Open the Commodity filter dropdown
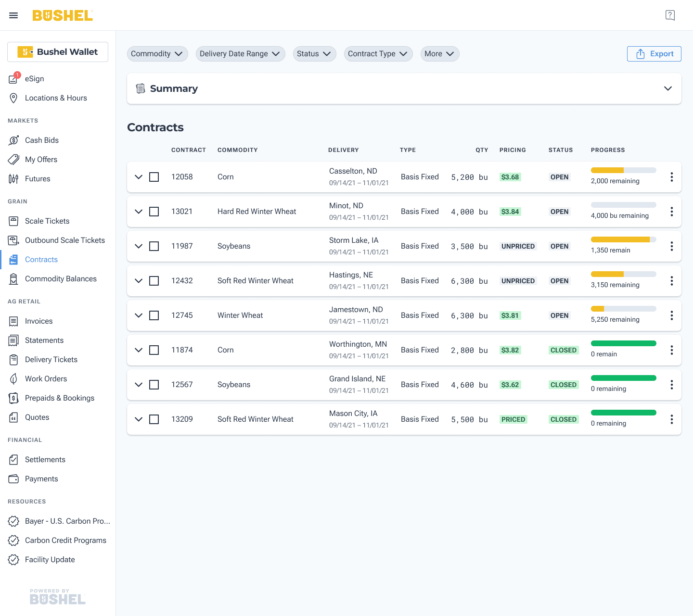693x616 pixels. pyautogui.click(x=157, y=54)
